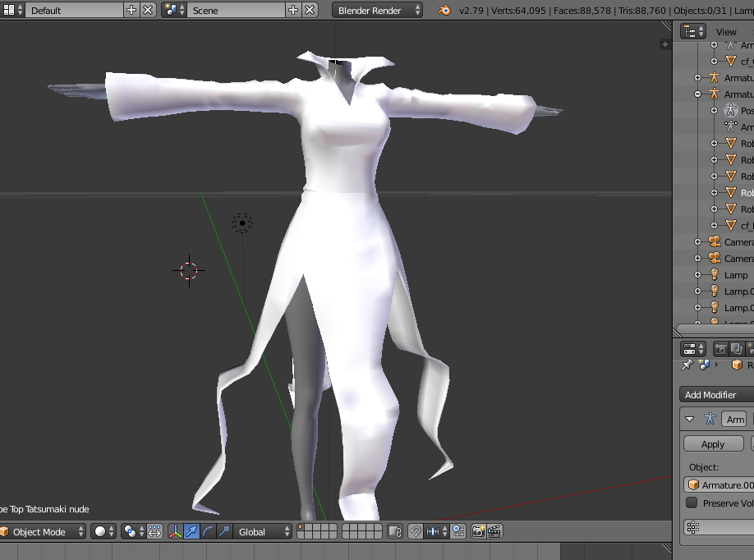
Task: Edit the Scene name field
Action: pos(236,10)
